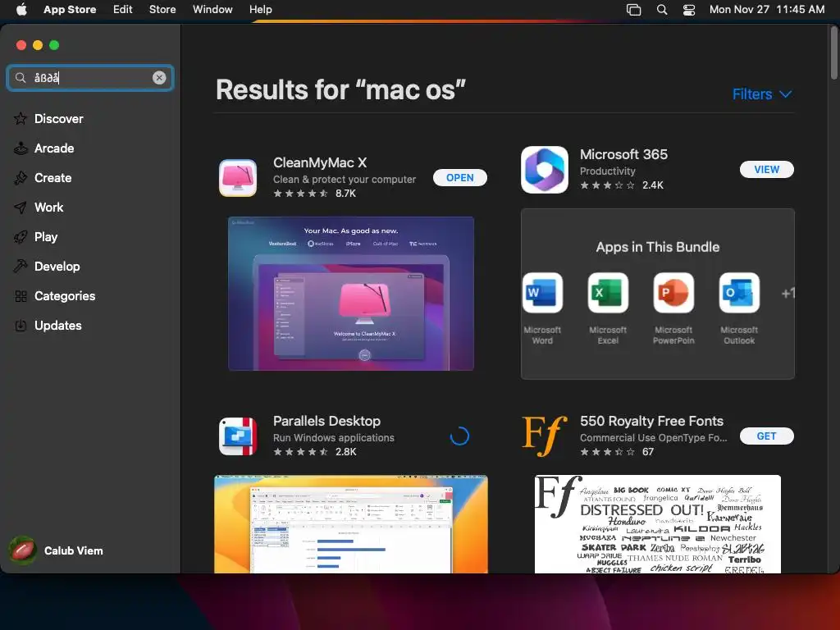Click the Develop hammer icon
840x630 pixels.
click(x=21, y=267)
